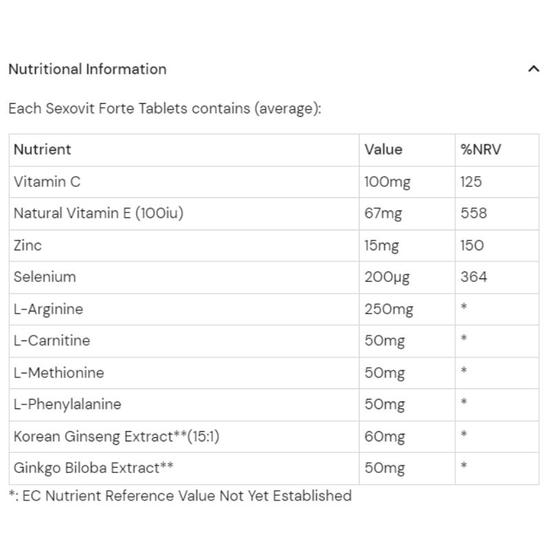550x550 pixels.
Task: Click the 558 NRV value
Action: click(474, 213)
